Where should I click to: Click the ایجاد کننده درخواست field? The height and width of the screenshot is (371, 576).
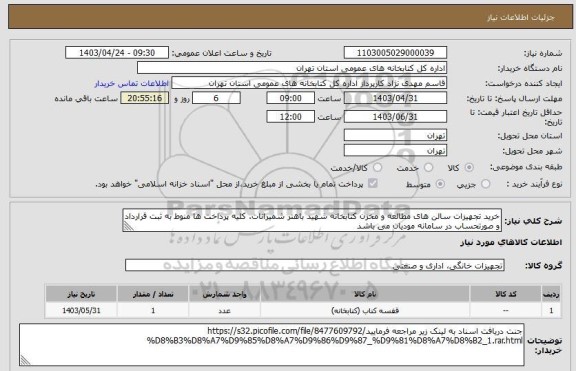point(309,83)
